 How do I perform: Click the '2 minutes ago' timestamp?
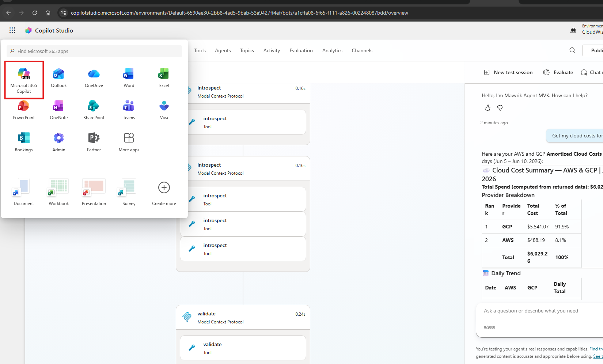click(494, 123)
